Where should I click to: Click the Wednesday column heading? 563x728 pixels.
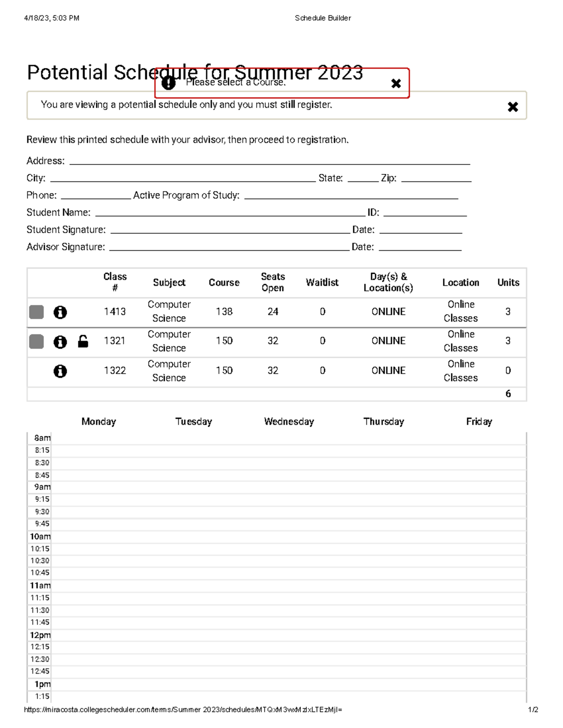[x=289, y=421]
